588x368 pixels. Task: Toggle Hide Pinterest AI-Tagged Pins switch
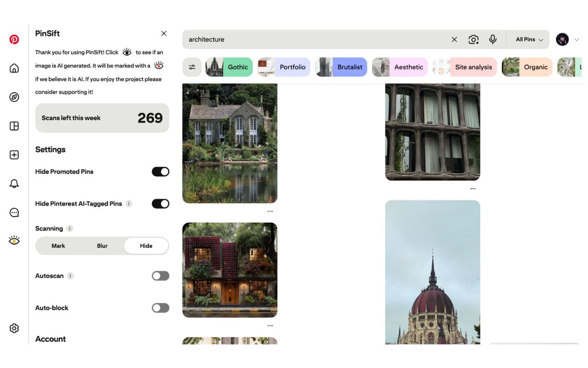(x=160, y=204)
